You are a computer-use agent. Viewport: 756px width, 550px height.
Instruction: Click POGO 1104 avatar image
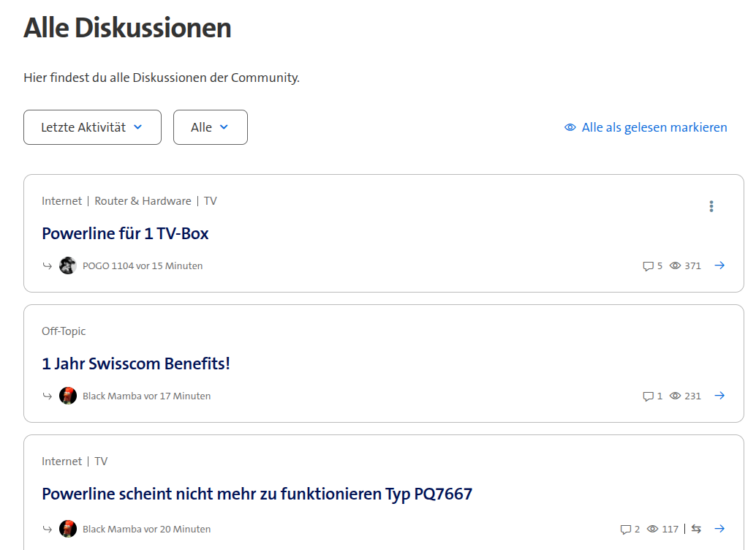[68, 265]
